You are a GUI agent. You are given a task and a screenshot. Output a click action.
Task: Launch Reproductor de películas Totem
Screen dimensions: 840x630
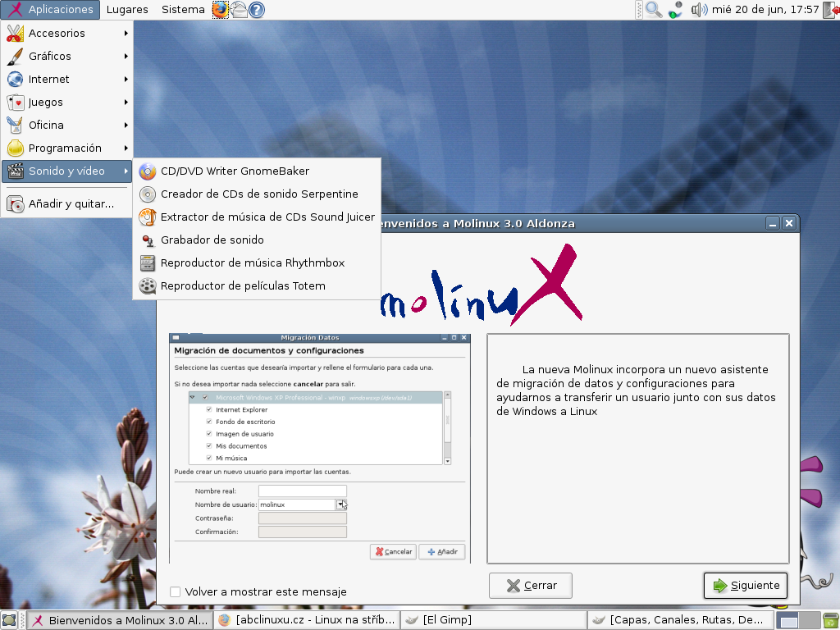pos(257,286)
